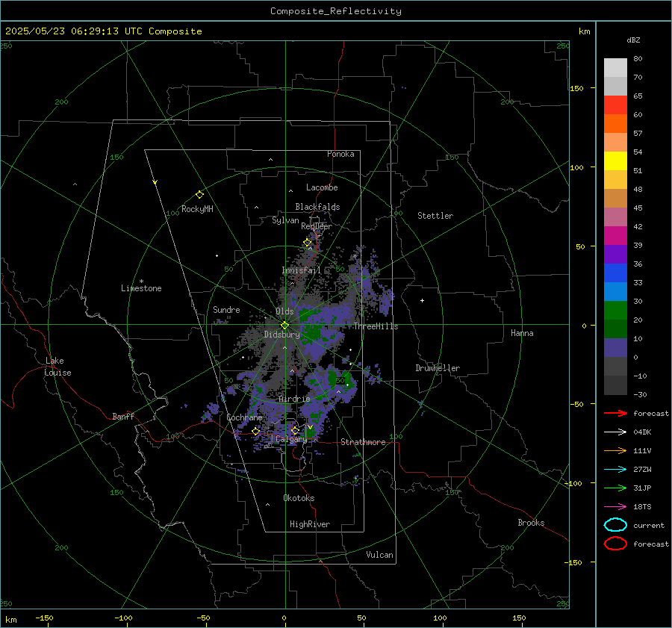Click the Strathmore label
This screenshot has height=628, width=672.
click(363, 442)
